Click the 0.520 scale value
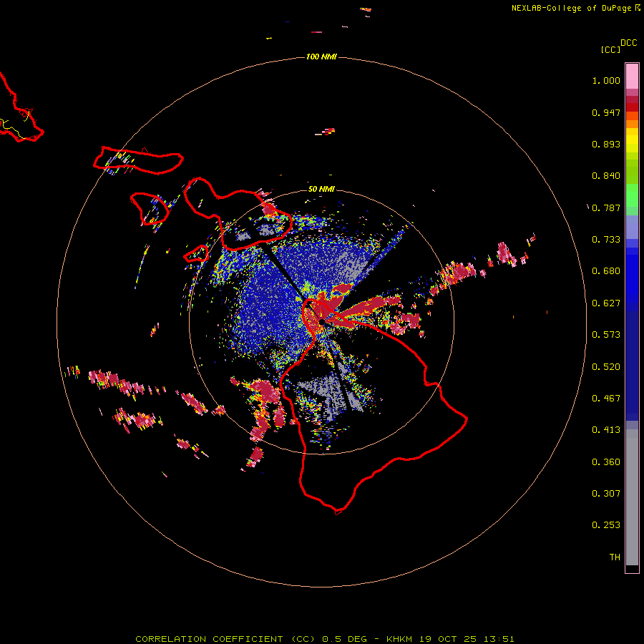Viewport: 644px width, 644px height. pos(606,367)
